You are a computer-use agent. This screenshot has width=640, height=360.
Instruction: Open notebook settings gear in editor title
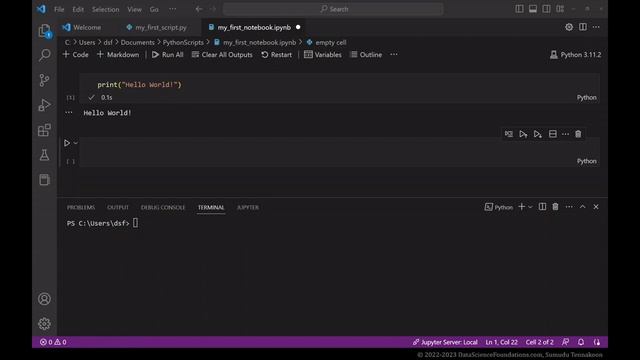[569, 27]
